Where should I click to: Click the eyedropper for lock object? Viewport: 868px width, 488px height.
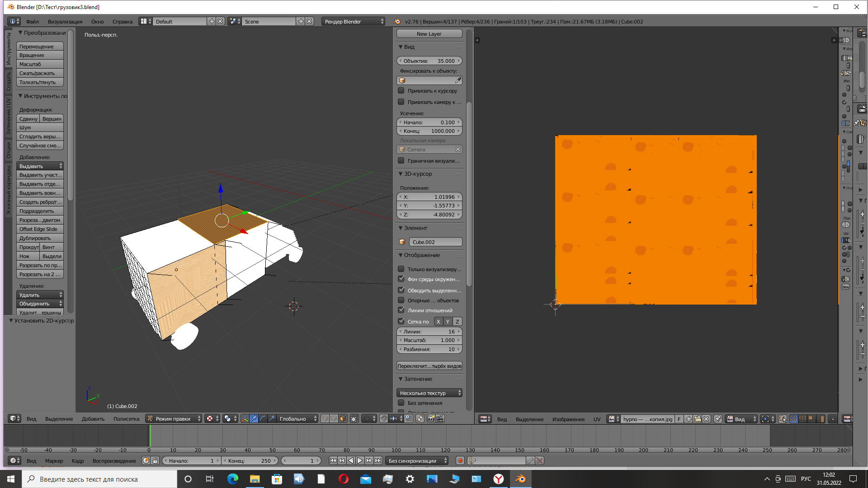tap(458, 80)
